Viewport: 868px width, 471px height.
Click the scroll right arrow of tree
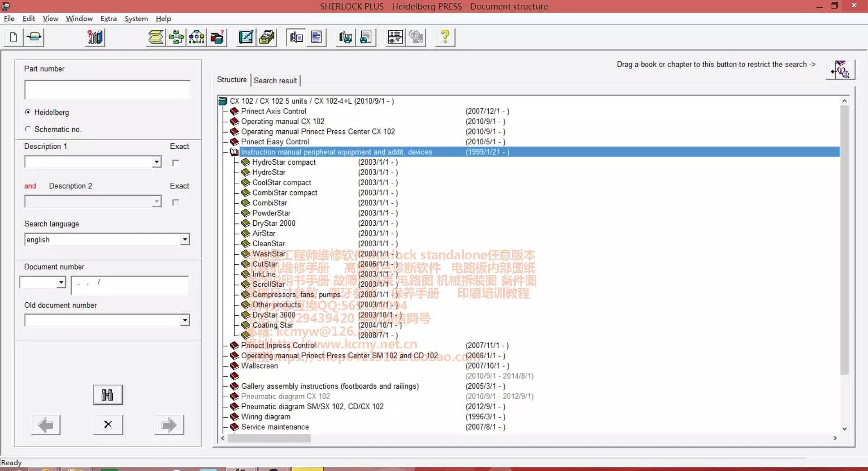tap(835, 438)
